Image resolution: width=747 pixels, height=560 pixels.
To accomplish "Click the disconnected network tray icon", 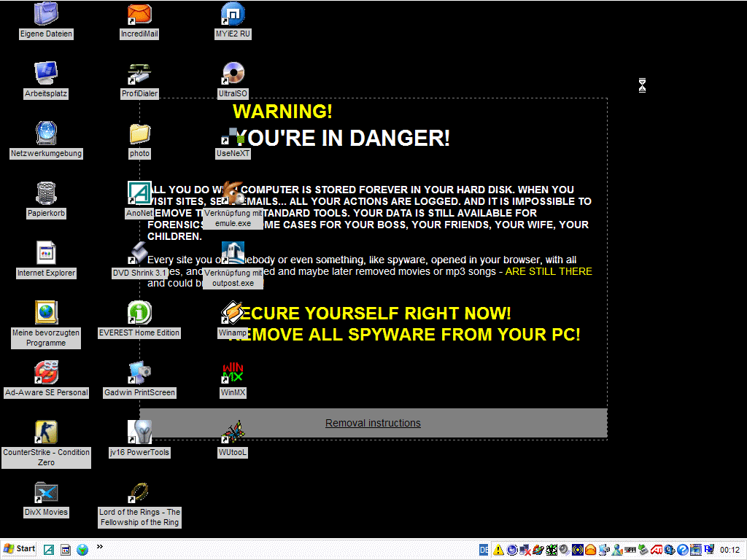I will pyautogui.click(x=525, y=550).
